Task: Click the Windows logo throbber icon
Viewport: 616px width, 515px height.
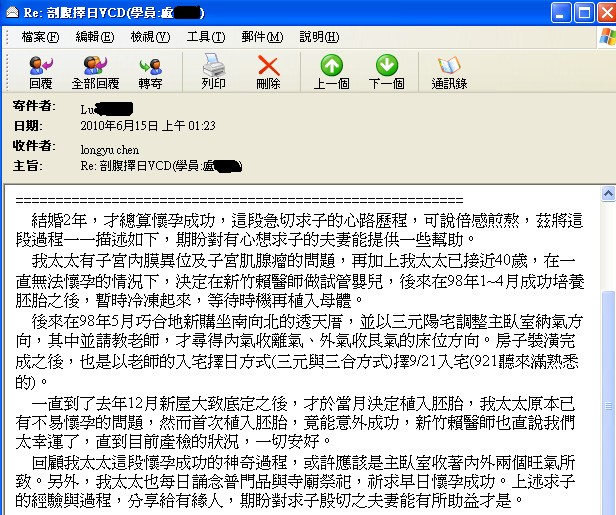Action: click(x=607, y=38)
